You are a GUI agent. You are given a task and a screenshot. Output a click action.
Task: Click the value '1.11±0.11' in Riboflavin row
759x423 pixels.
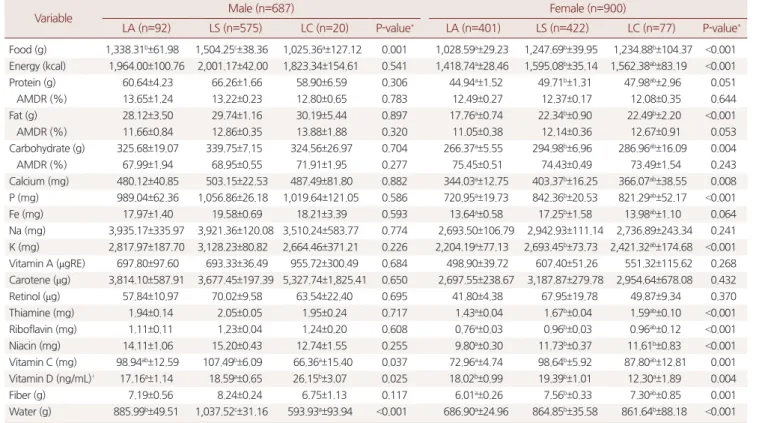click(151, 330)
